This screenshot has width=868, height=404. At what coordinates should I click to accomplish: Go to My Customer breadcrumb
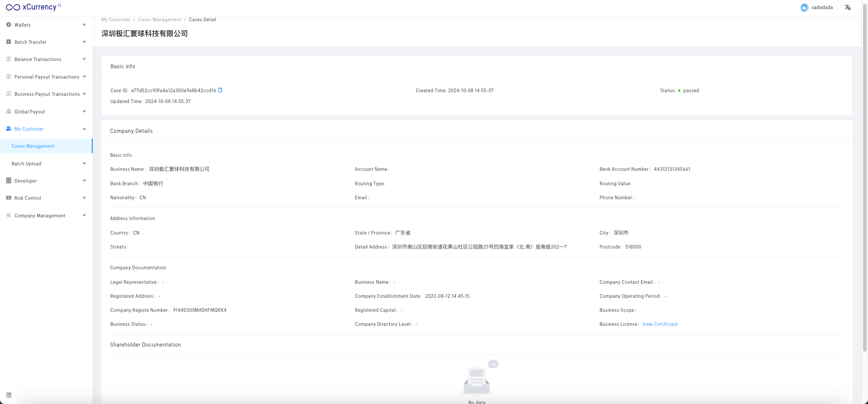tap(116, 20)
